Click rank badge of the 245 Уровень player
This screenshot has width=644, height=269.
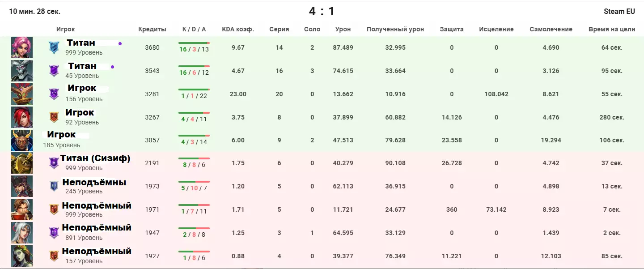54,186
